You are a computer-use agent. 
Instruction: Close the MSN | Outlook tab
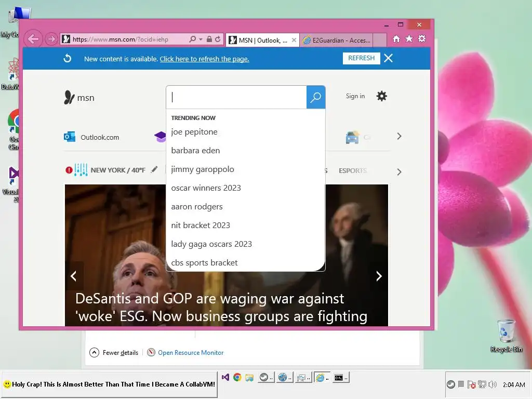point(294,40)
